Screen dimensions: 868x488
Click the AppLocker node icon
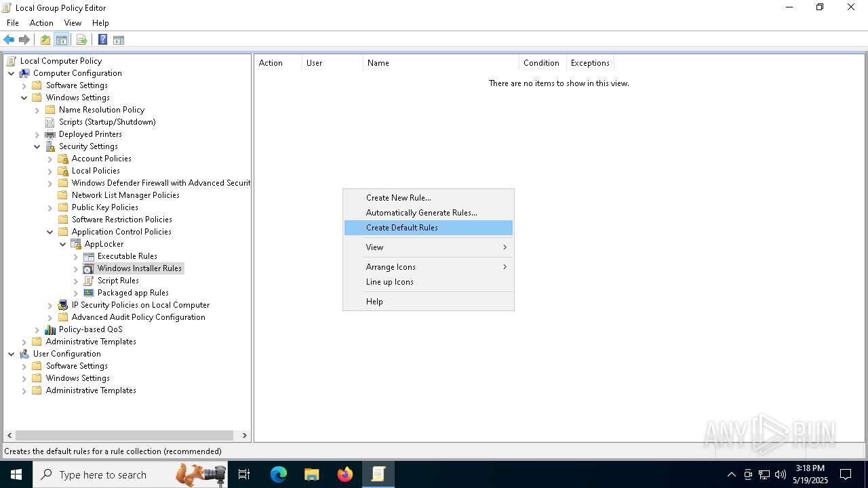(76, 244)
